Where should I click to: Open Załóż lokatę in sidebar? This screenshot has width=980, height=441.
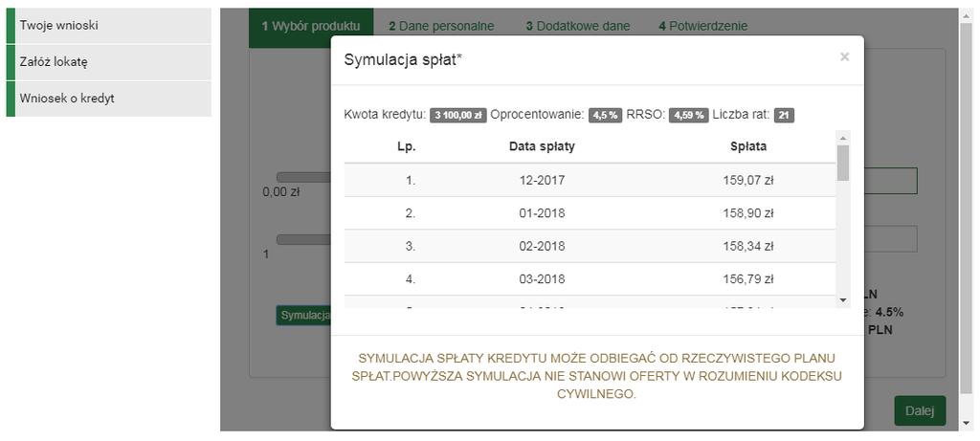click(x=109, y=62)
